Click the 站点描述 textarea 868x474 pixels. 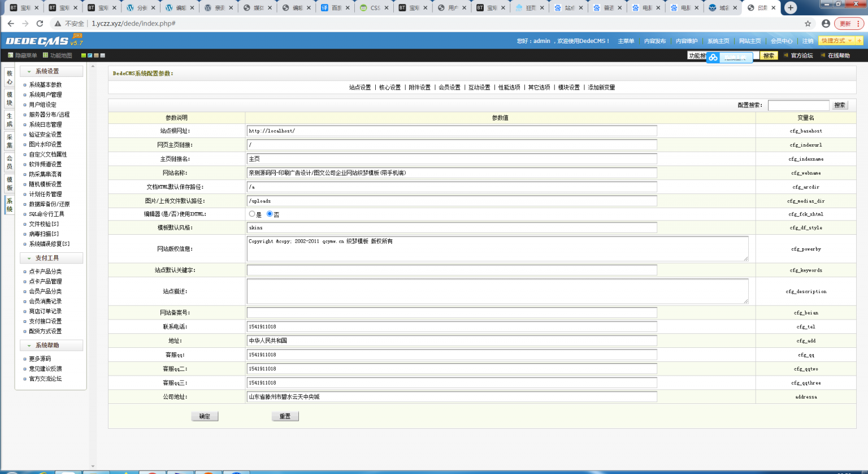coord(497,291)
